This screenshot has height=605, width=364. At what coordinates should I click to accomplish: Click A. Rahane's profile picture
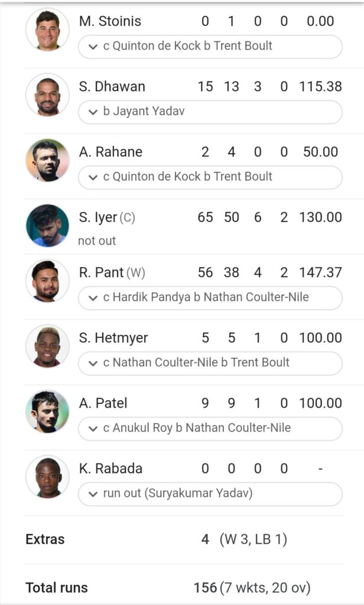point(47,160)
